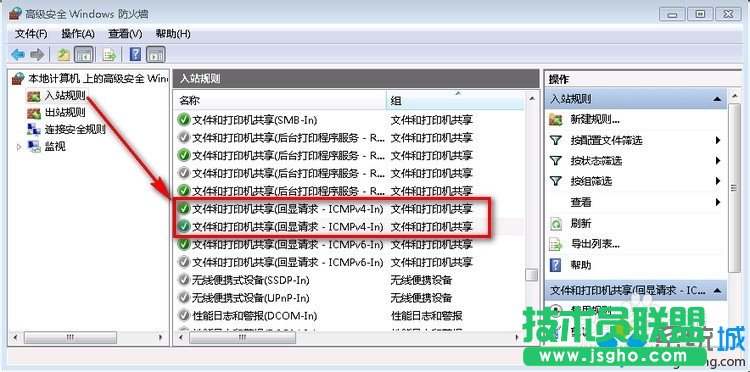Image resolution: width=750 pixels, height=372 pixels.
Task: Click the 刷新 refresh icon in actions panel
Action: (x=555, y=223)
